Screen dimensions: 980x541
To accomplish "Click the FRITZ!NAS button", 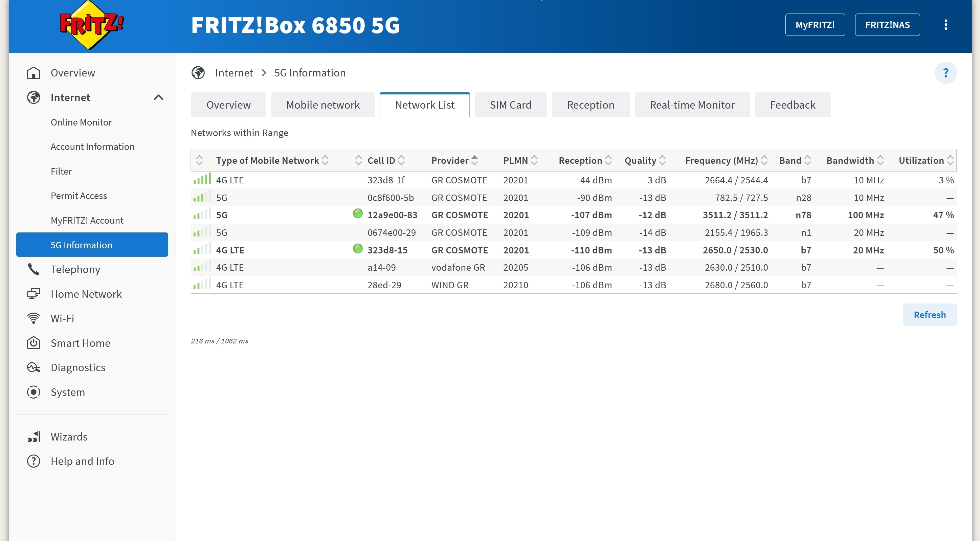I will 887,25.
